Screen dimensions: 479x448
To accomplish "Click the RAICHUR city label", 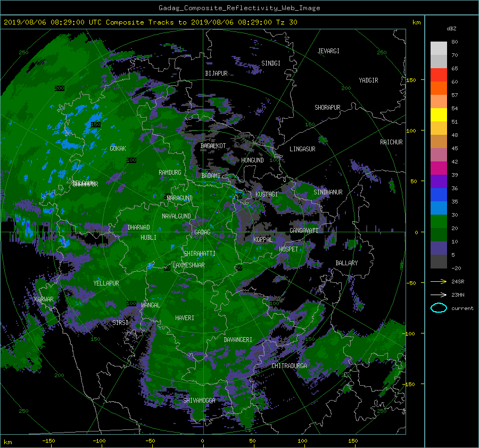I will pos(391,142).
